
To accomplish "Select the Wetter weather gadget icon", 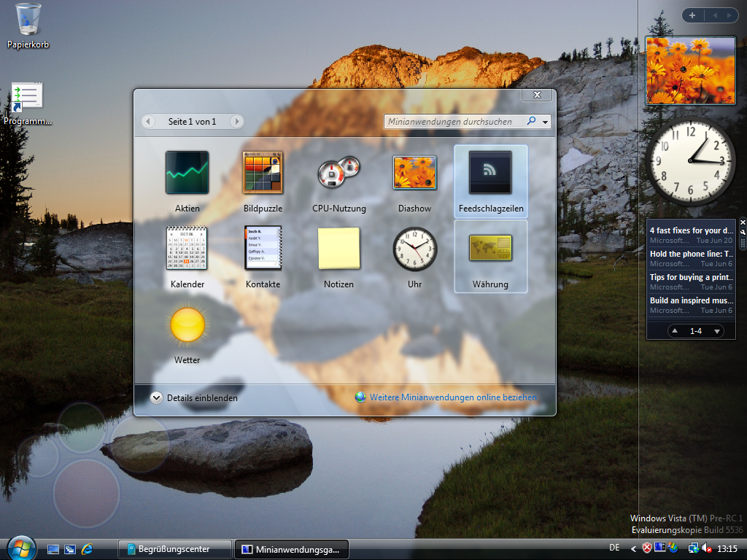I will coord(187,325).
